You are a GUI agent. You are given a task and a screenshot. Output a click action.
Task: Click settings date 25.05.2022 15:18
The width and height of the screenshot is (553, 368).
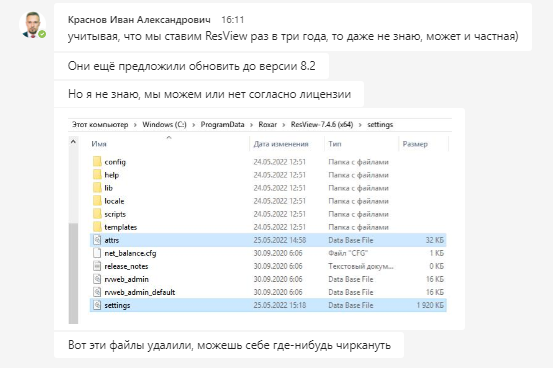[x=280, y=305]
